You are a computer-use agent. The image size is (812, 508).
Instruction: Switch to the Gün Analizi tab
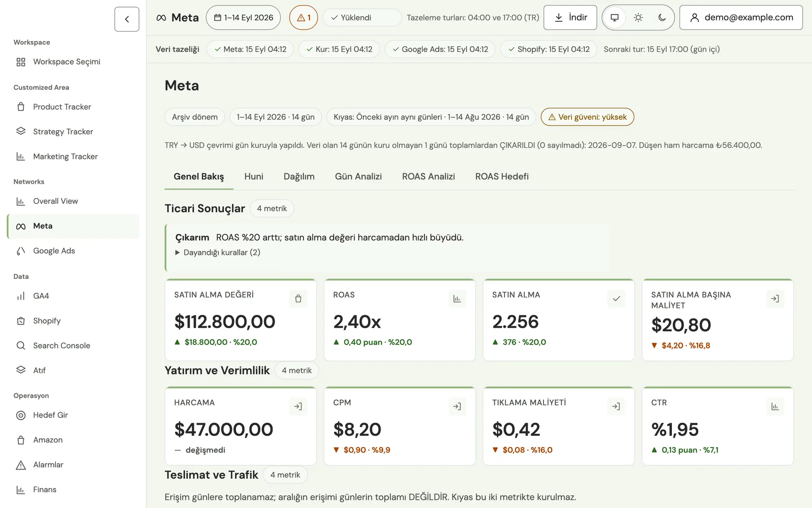pos(358,177)
